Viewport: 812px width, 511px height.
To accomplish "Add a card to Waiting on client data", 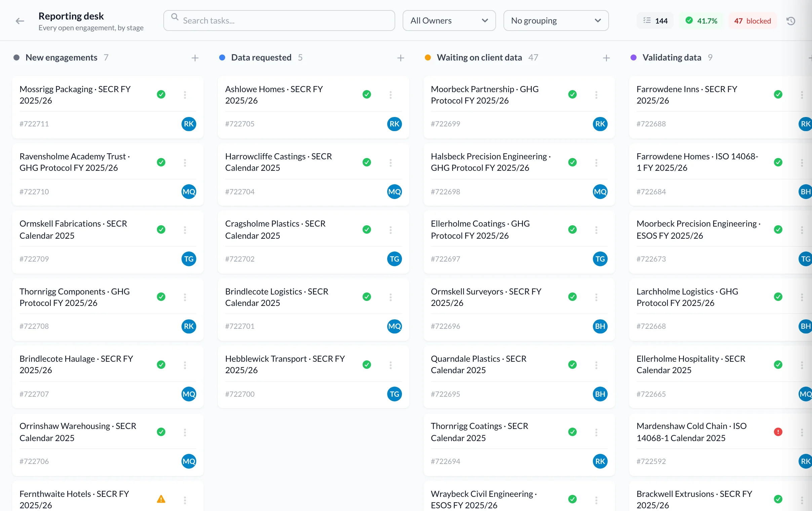I will coord(606,58).
